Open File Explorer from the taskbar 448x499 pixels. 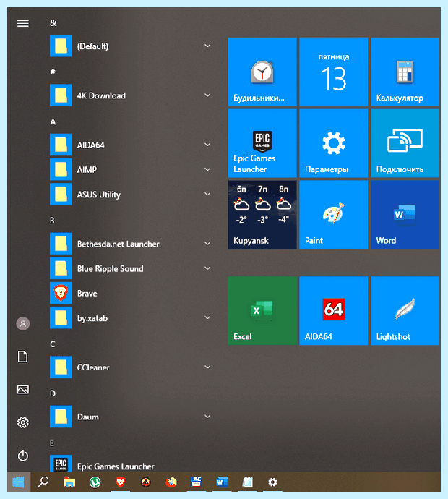(x=69, y=482)
